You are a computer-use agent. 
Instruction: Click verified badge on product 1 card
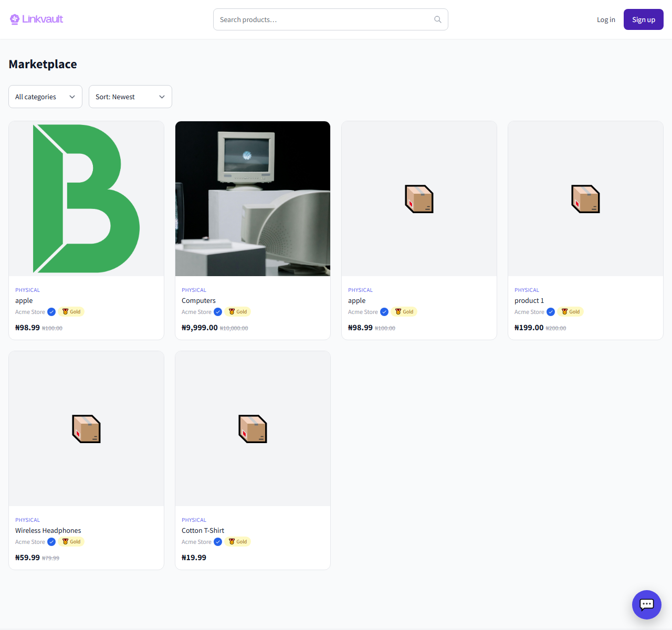click(x=551, y=312)
